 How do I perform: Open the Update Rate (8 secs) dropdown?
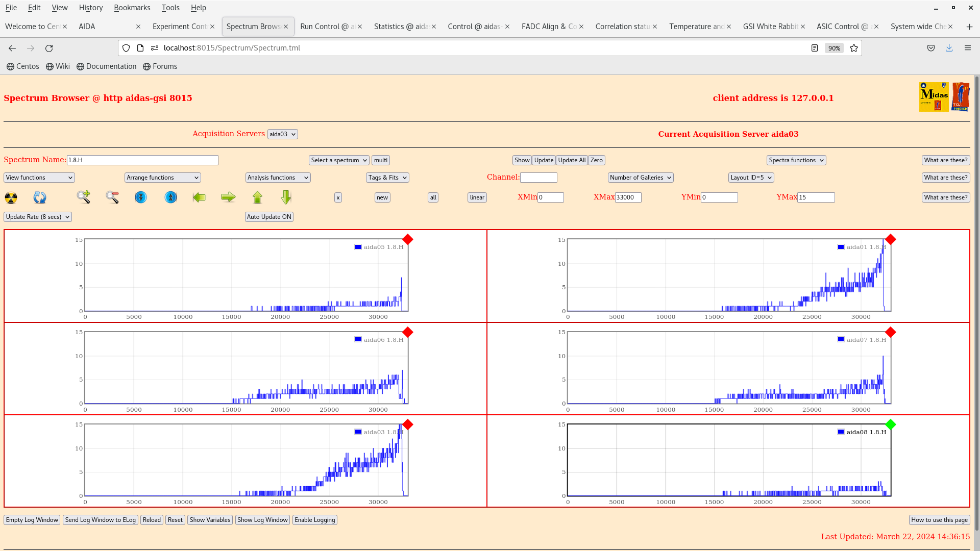click(x=38, y=217)
